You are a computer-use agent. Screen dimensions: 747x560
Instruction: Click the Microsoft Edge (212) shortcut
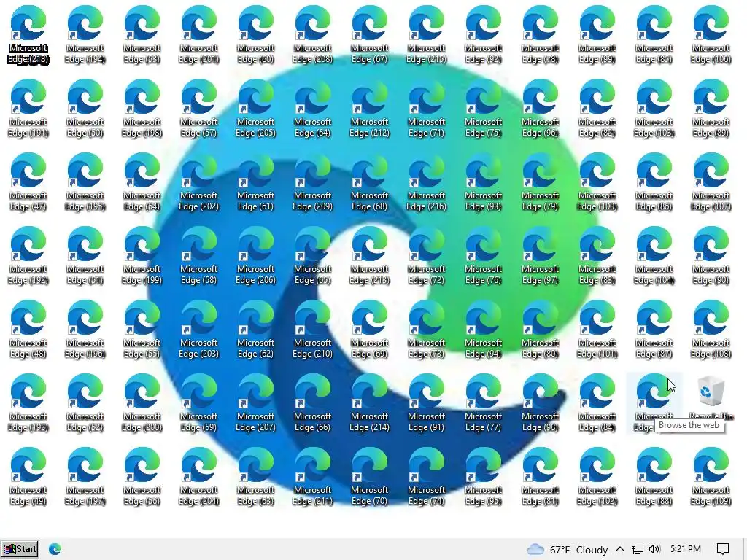369,109
